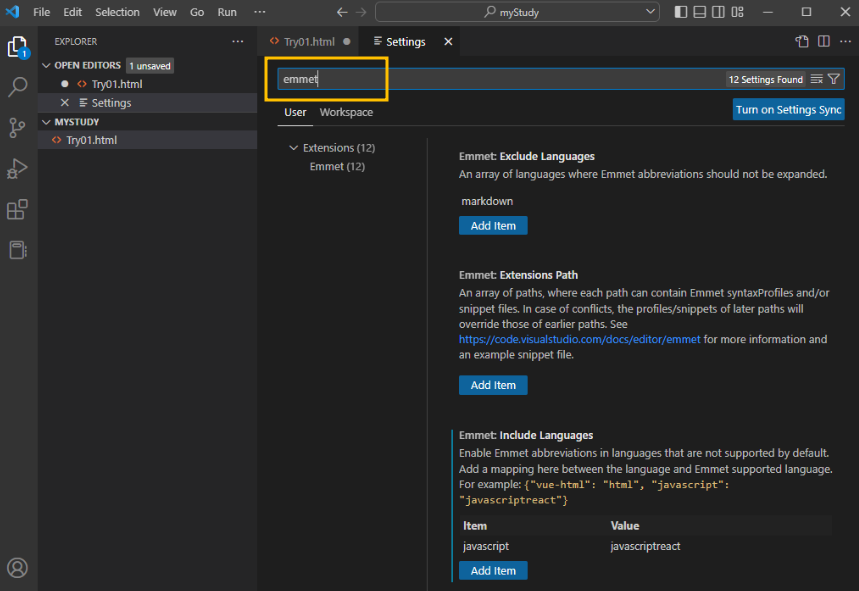
Task: Click Turn on Settings Sync button
Action: [788, 110]
